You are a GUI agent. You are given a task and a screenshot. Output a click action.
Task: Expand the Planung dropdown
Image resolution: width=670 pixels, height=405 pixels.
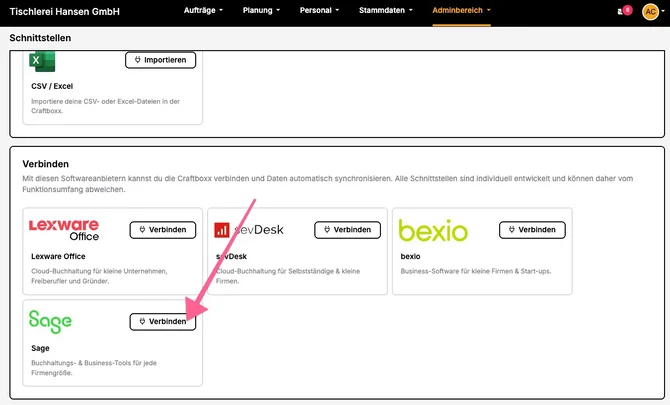point(262,10)
